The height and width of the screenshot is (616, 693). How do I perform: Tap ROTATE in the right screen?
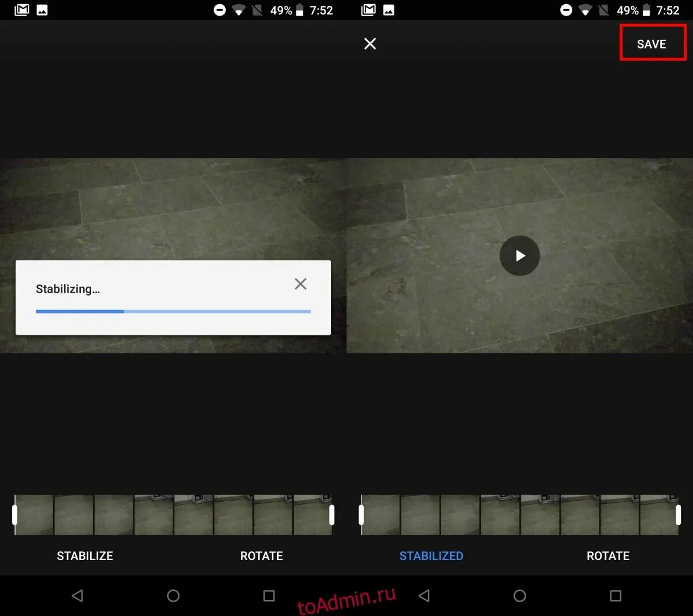coord(608,556)
